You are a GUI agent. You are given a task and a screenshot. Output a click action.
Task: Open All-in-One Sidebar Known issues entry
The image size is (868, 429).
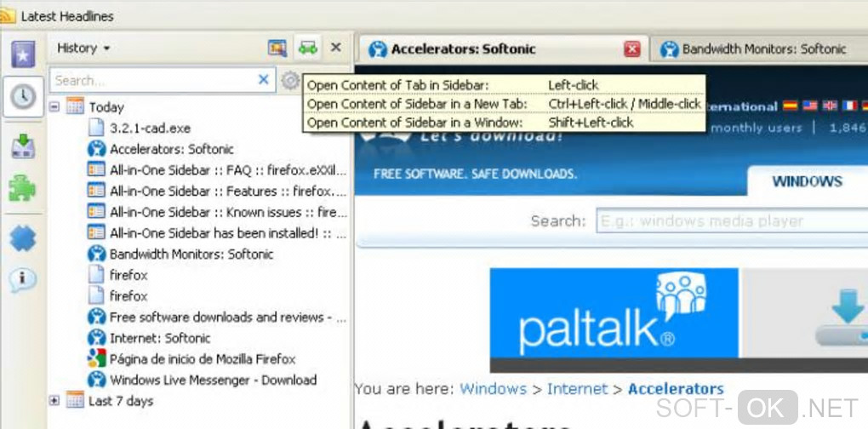tap(217, 212)
